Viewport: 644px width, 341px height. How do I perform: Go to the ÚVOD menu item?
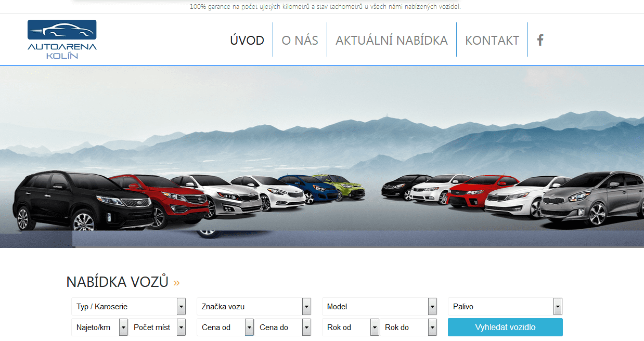247,40
